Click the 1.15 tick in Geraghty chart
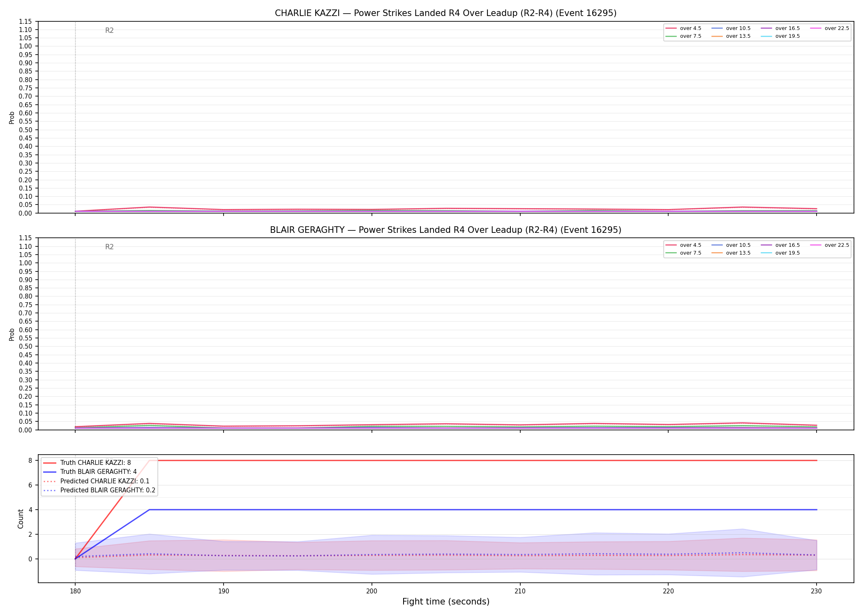Image resolution: width=863 pixels, height=616 pixels. (25, 238)
